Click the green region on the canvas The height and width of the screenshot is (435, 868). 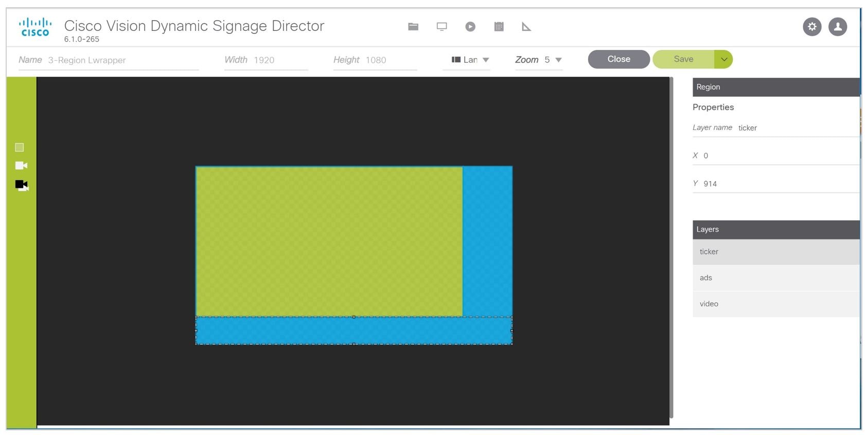pyautogui.click(x=329, y=241)
